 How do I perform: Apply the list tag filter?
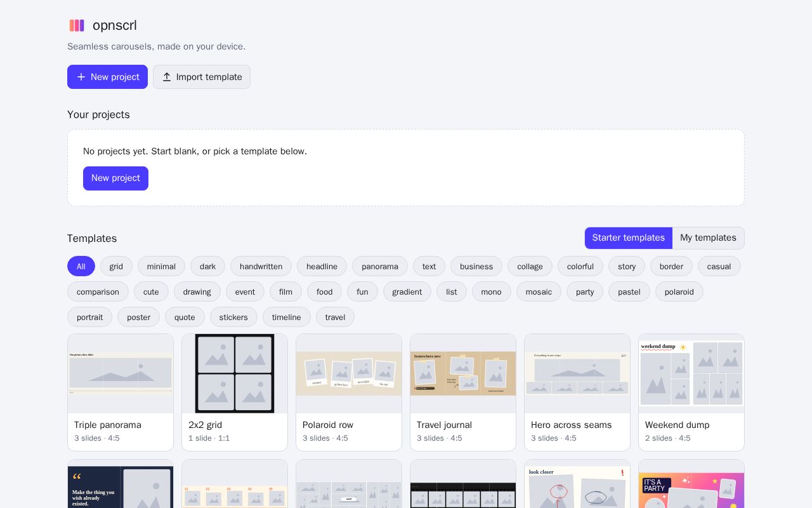coord(452,291)
